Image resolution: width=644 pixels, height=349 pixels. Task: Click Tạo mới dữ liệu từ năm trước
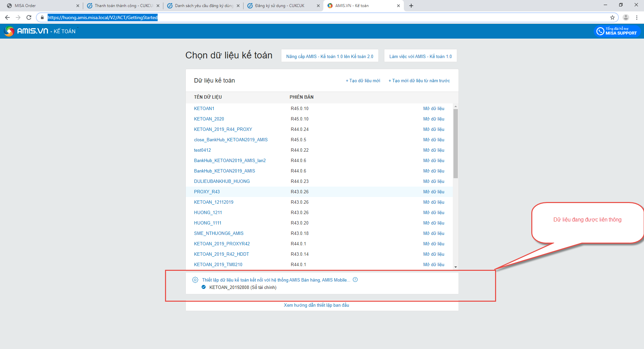coord(419,81)
